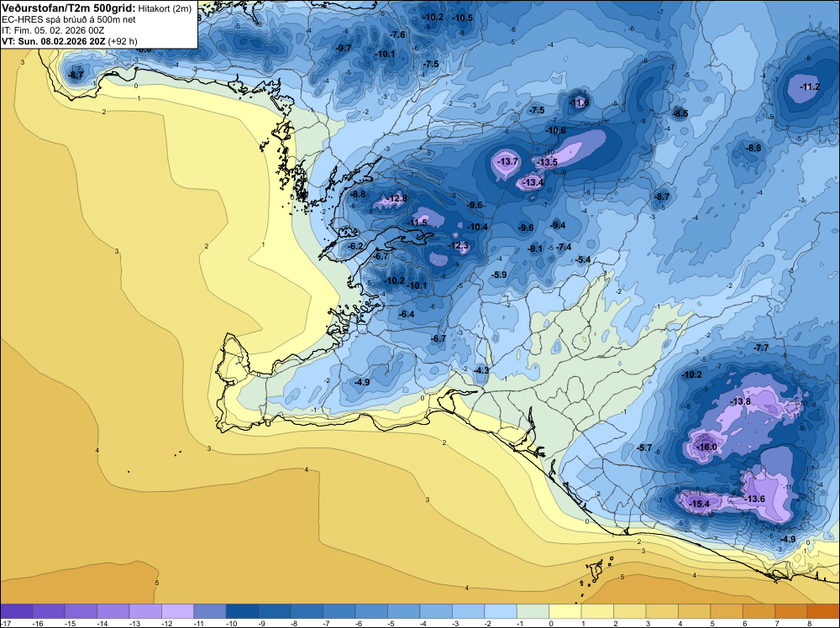Screen dimensions: 840x628
Task: Click the -5.4 temperature value
Action: 583,259
